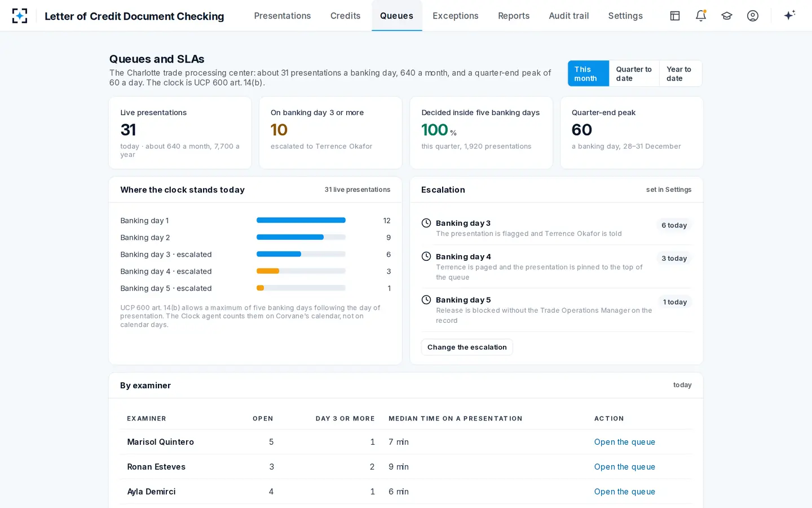
Task: Click the Banking day 1 progress bar
Action: 301,220
